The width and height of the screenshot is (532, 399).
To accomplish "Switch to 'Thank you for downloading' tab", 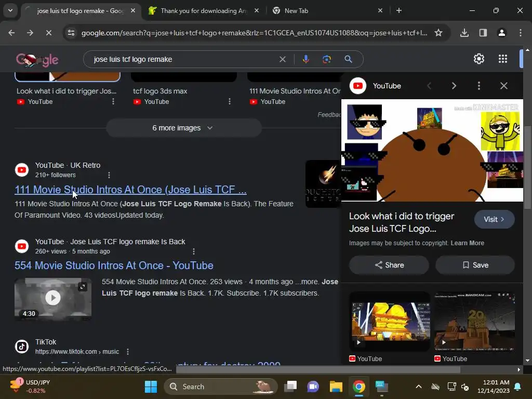I will [x=204, y=11].
